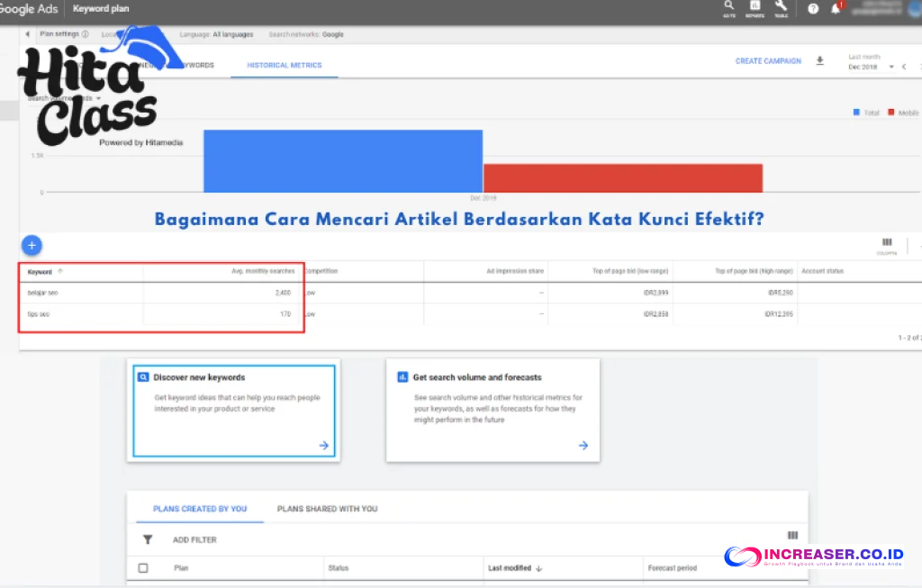This screenshot has width=922, height=588.
Task: Toggle the Total series in chart legend
Action: click(866, 113)
